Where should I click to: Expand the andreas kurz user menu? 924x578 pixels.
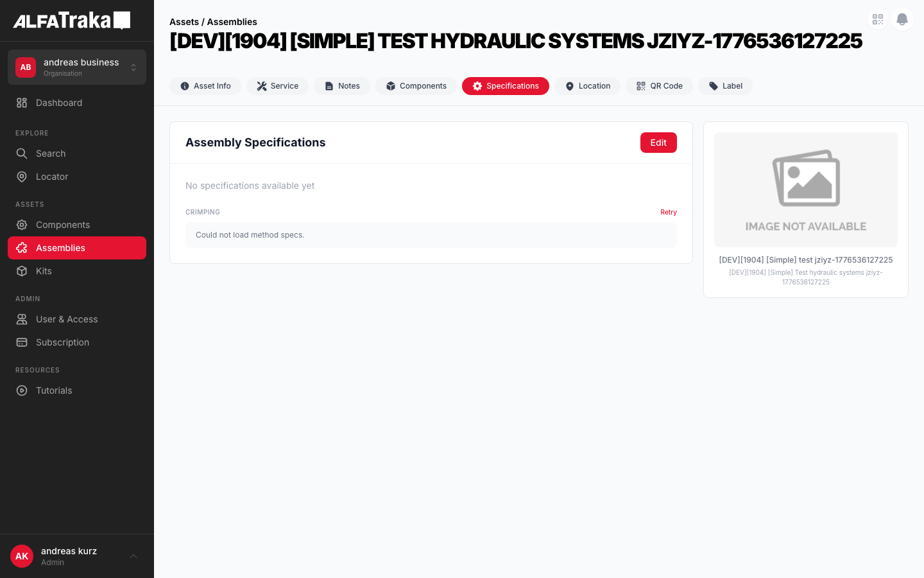pos(77,556)
